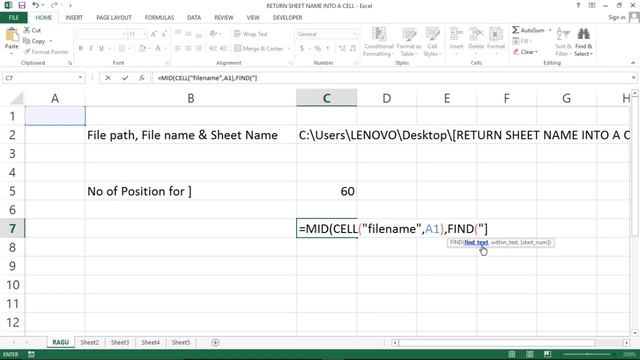
Task: Open the Name Box dropdown arrow
Action: (x=80, y=78)
